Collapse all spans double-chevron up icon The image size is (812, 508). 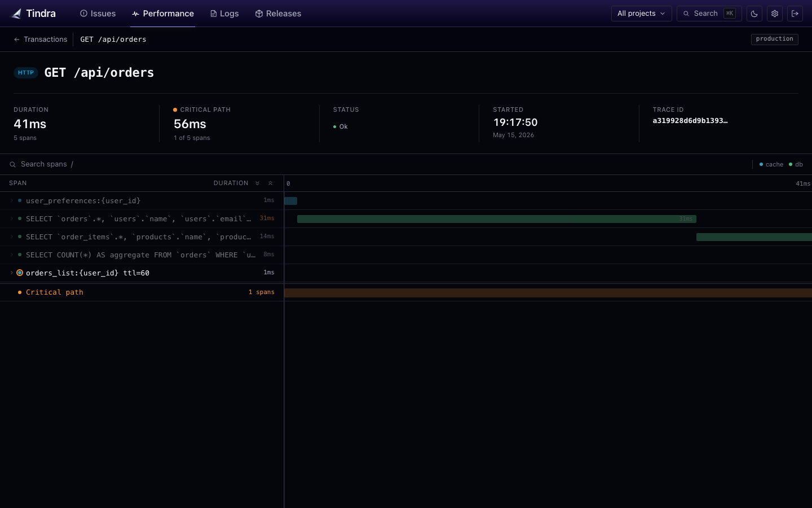point(271,183)
